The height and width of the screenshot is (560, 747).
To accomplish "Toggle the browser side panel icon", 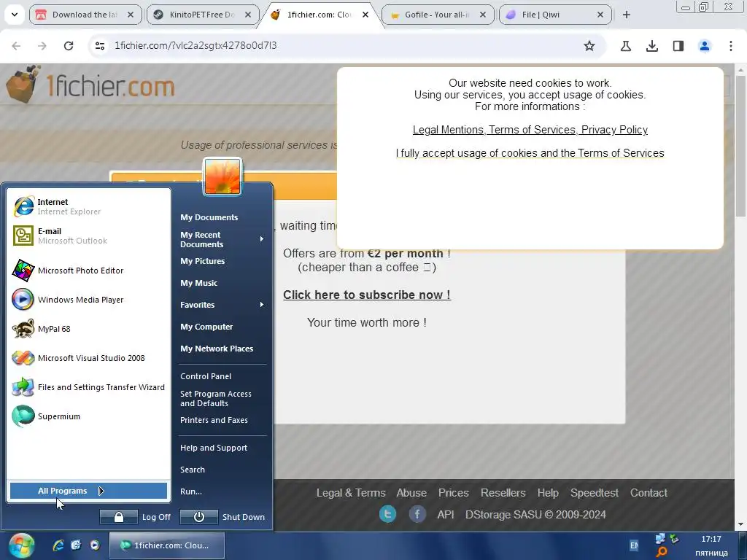I will coord(678,46).
